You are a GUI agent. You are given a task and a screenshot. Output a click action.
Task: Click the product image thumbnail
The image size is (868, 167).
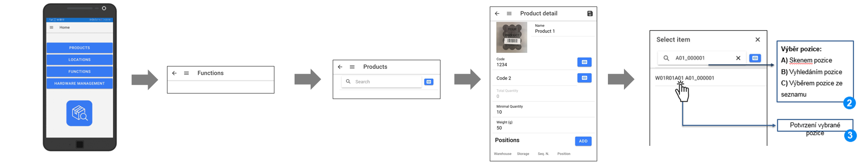point(512,37)
